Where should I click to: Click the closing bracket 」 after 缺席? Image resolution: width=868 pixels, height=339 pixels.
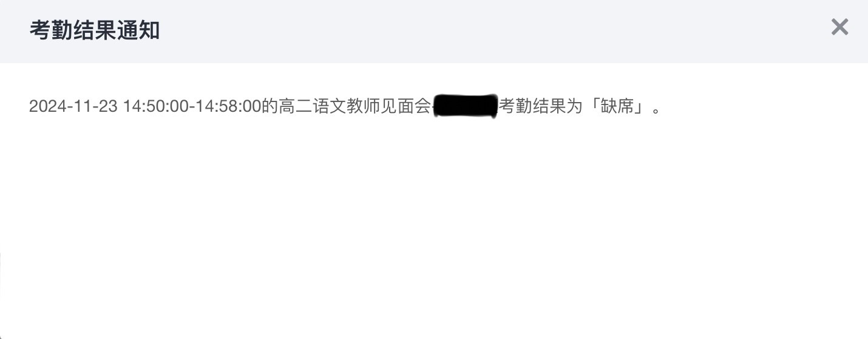pyautogui.click(x=641, y=107)
